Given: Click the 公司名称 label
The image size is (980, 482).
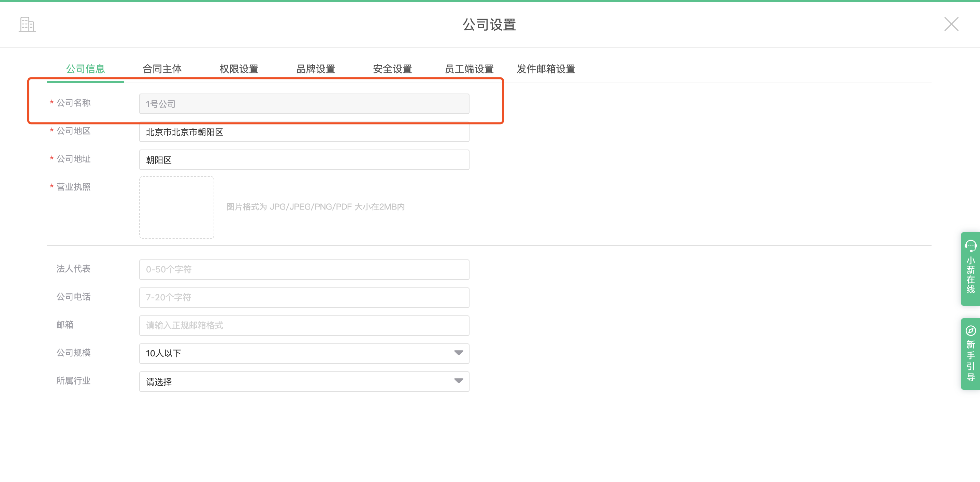Looking at the screenshot, I should point(73,103).
